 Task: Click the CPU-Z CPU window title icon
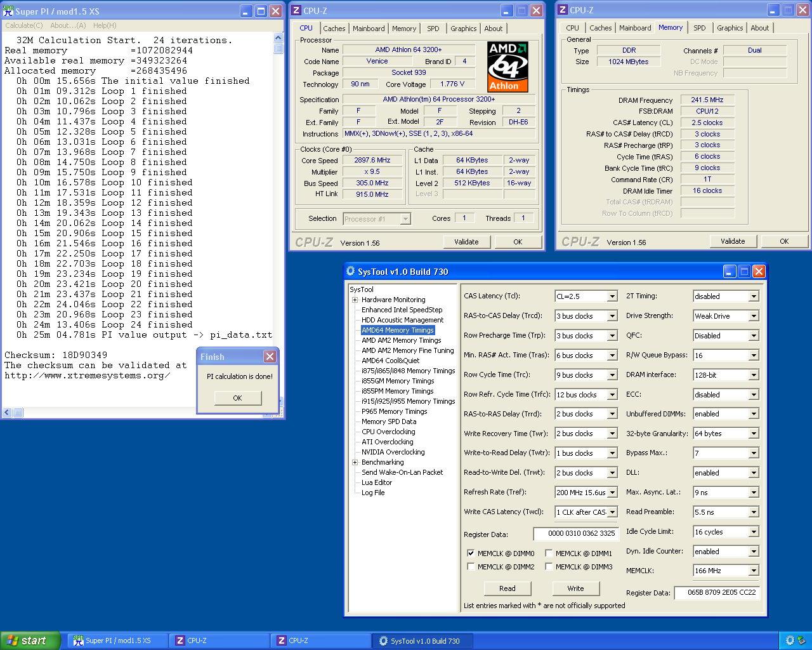tap(296, 10)
